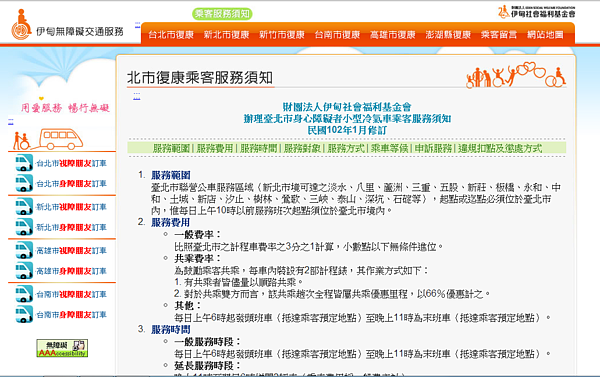Jump to 服務範圍 anchor link
This screenshot has width=600, height=377.
point(171,148)
